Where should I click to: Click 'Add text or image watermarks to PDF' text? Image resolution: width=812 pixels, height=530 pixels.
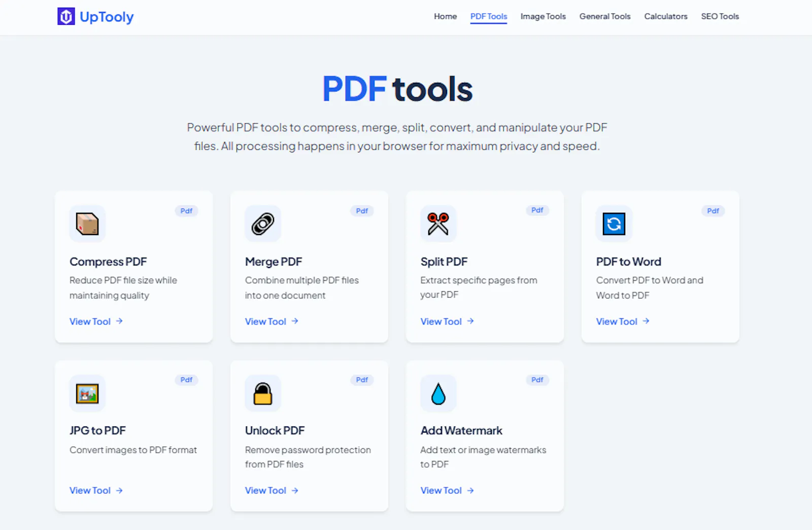(x=483, y=457)
